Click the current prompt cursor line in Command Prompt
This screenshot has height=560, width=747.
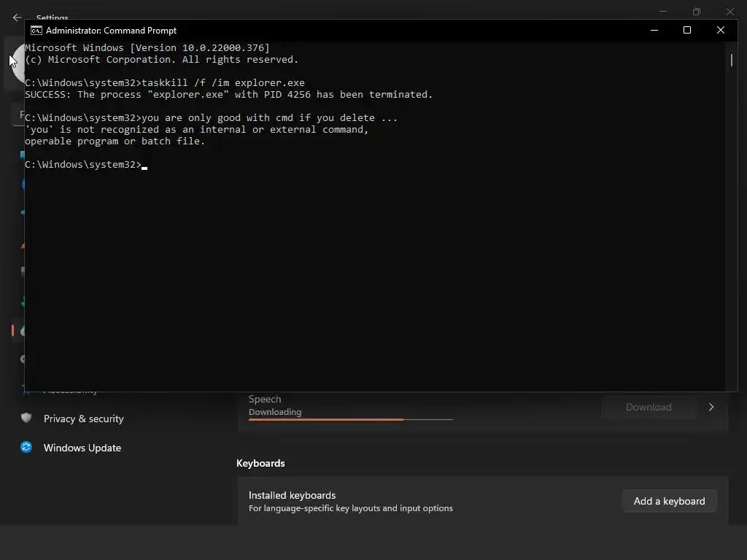click(x=86, y=164)
